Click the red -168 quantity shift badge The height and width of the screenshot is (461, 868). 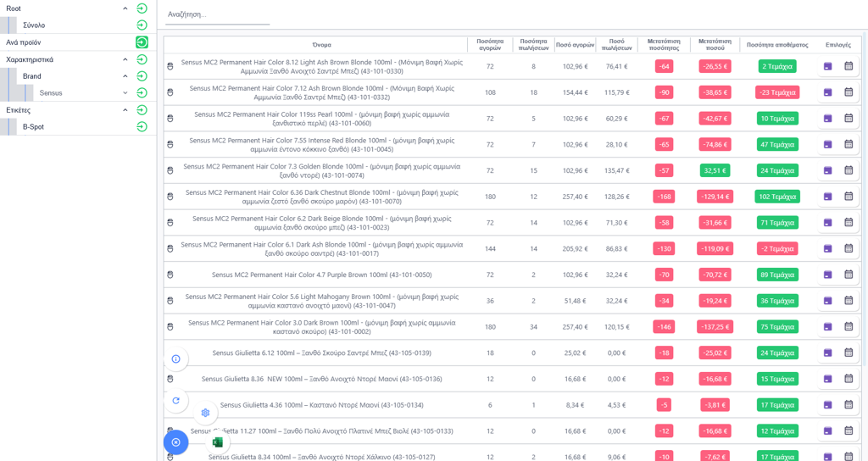664,197
